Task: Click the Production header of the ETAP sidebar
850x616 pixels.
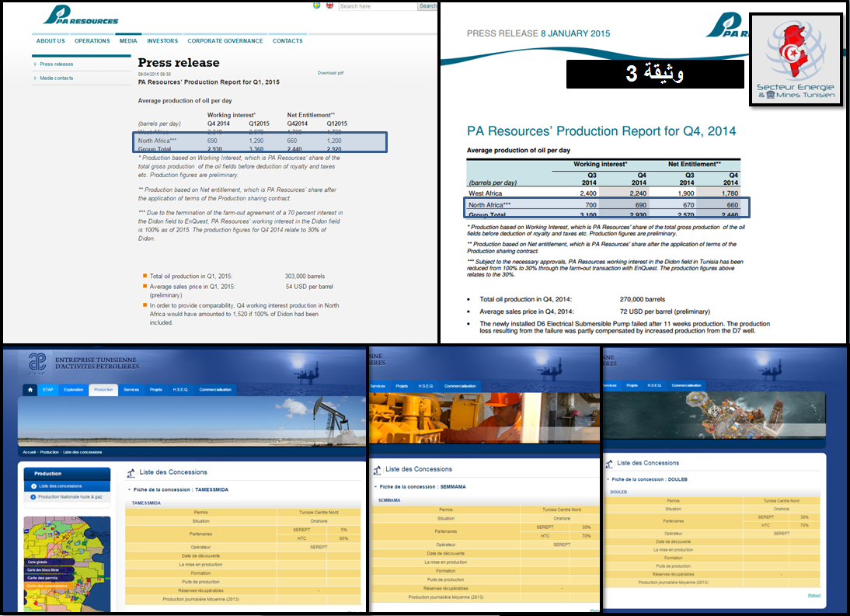Action: coord(68,474)
